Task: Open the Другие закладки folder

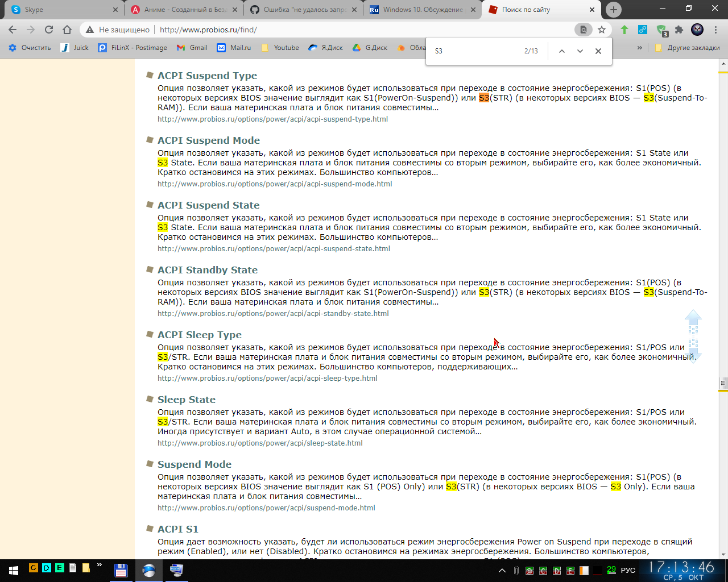Action: click(687, 48)
